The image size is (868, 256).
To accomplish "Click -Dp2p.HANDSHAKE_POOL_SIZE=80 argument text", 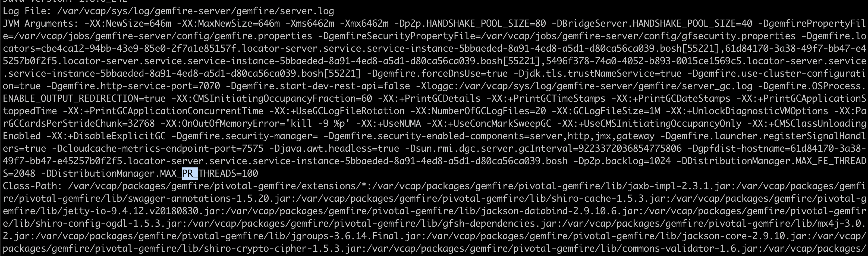I will pyautogui.click(x=470, y=24).
